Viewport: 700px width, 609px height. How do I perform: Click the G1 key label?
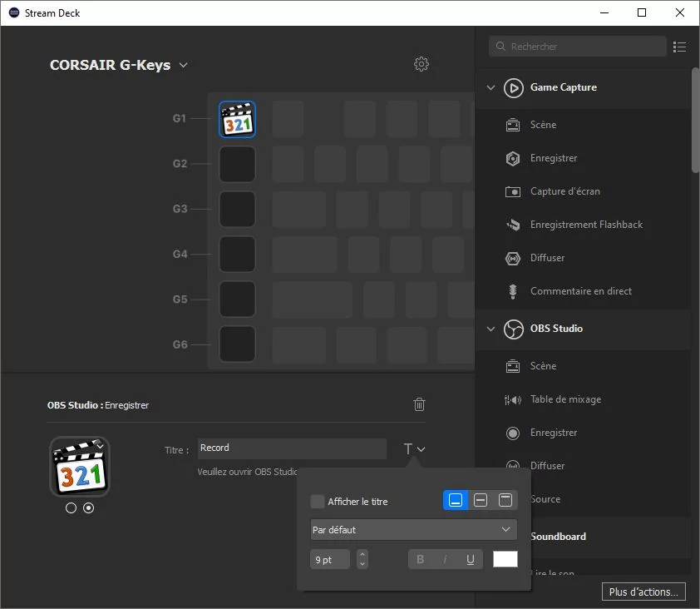tap(179, 118)
